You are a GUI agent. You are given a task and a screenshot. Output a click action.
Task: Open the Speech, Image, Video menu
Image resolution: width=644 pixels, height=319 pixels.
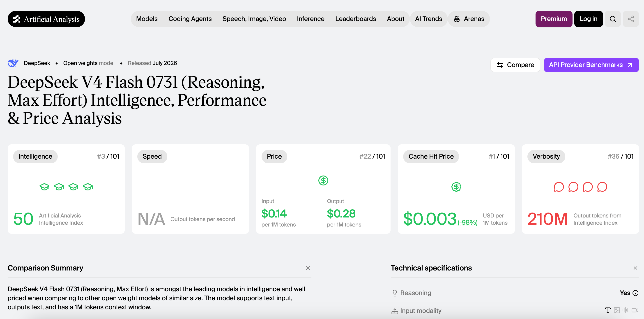point(254,19)
